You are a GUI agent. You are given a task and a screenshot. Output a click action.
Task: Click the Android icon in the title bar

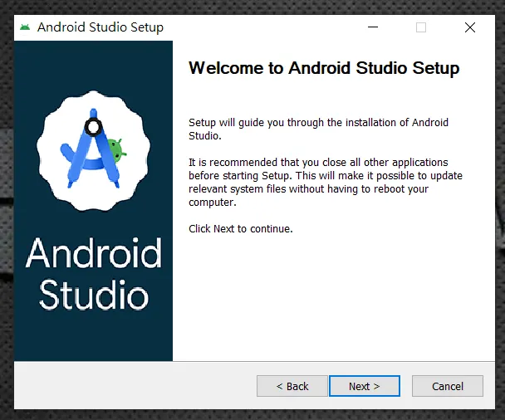25,27
